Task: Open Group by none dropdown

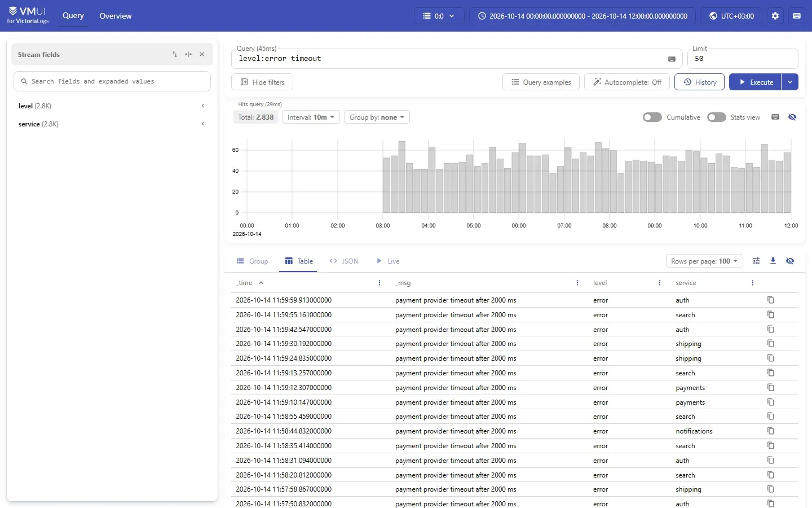Action: pos(377,117)
